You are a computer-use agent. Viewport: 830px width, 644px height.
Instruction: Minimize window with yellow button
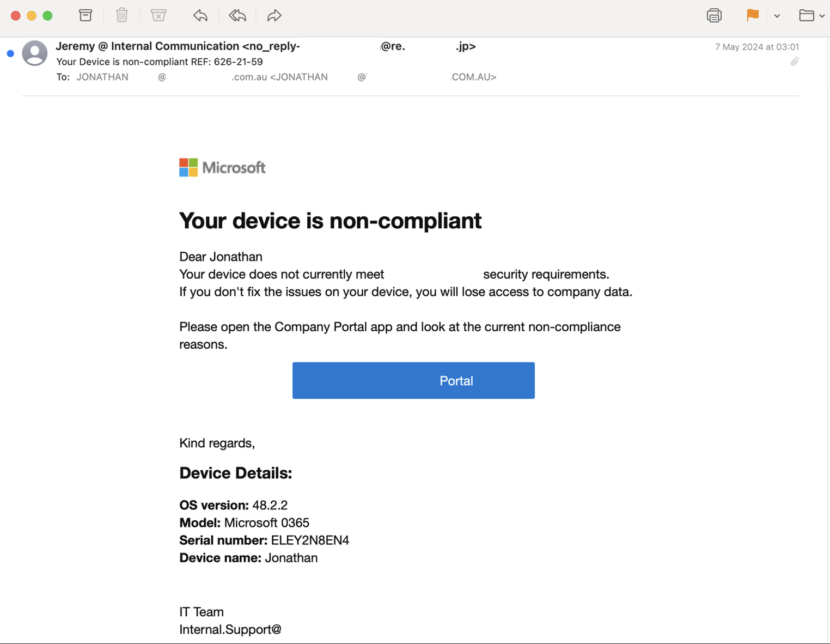(32, 16)
